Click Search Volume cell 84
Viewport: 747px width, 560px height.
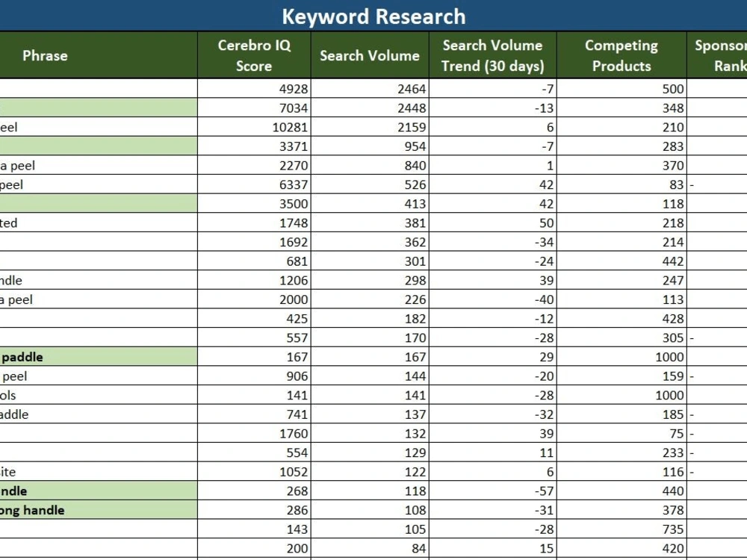click(370, 549)
